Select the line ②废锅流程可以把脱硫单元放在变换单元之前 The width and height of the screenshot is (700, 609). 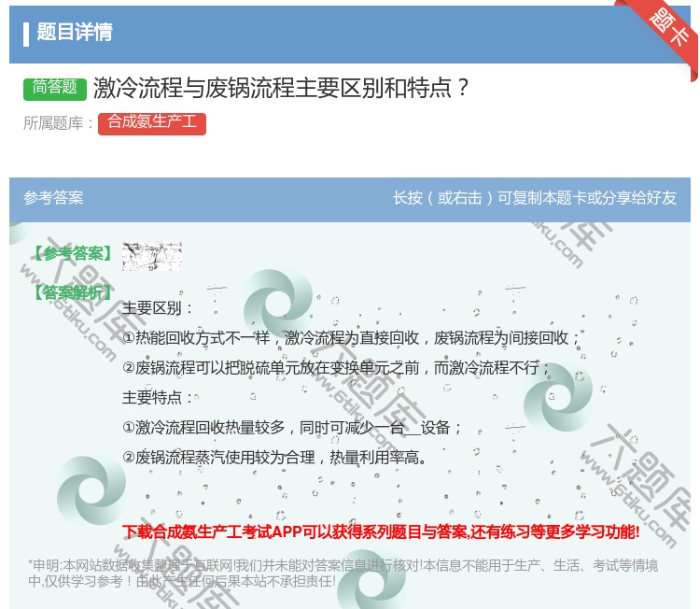click(336, 368)
